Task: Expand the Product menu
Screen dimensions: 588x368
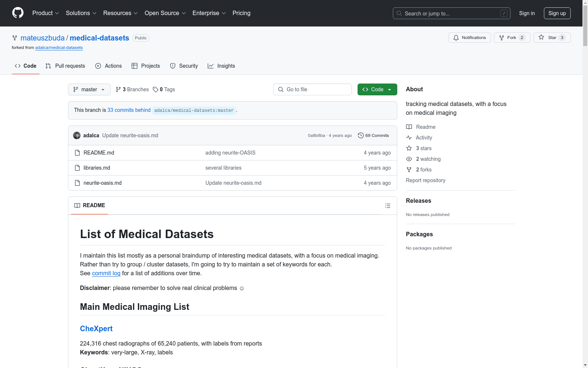Action: (x=46, y=13)
